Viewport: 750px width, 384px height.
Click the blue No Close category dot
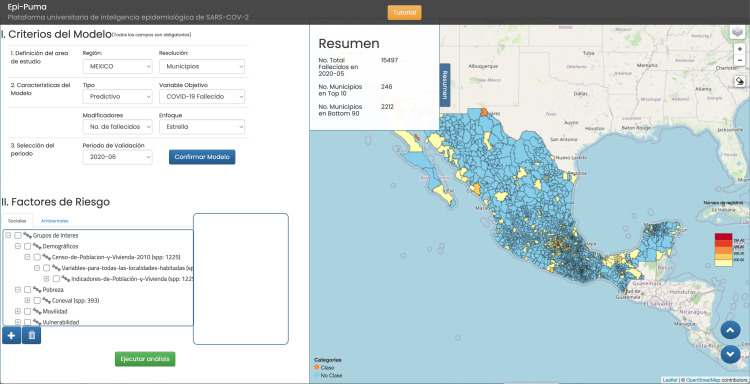[317, 375]
